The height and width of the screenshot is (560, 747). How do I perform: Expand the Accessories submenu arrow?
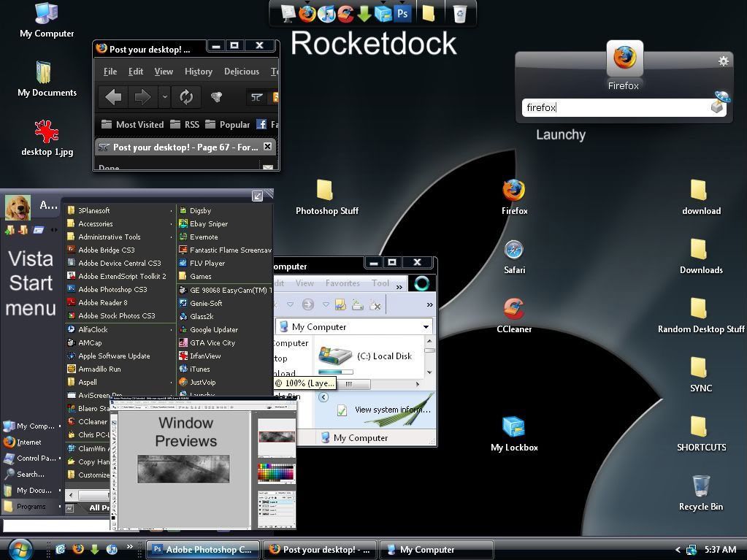[x=171, y=224]
